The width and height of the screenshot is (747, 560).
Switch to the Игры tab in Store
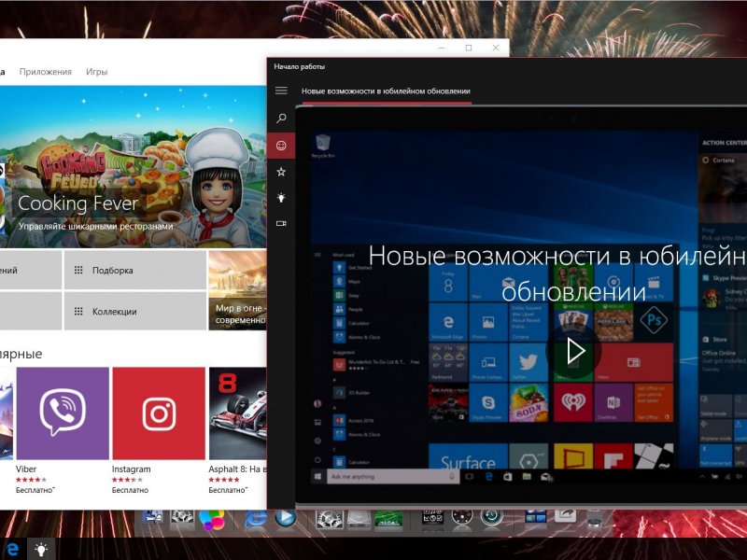(97, 72)
